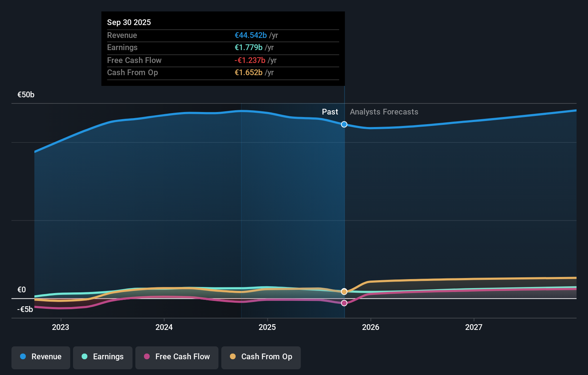The height and width of the screenshot is (375, 588).
Task: Select the Free Cash Flow marker on the chart
Action: point(344,303)
